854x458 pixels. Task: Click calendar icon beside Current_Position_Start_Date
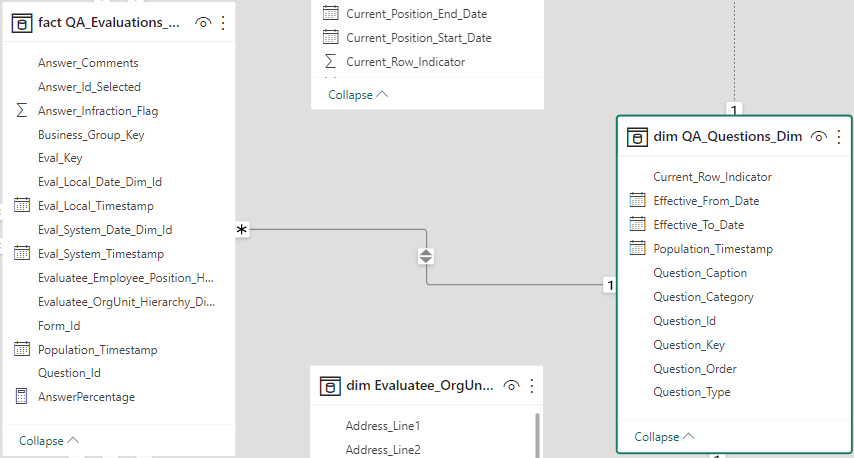pyautogui.click(x=331, y=37)
